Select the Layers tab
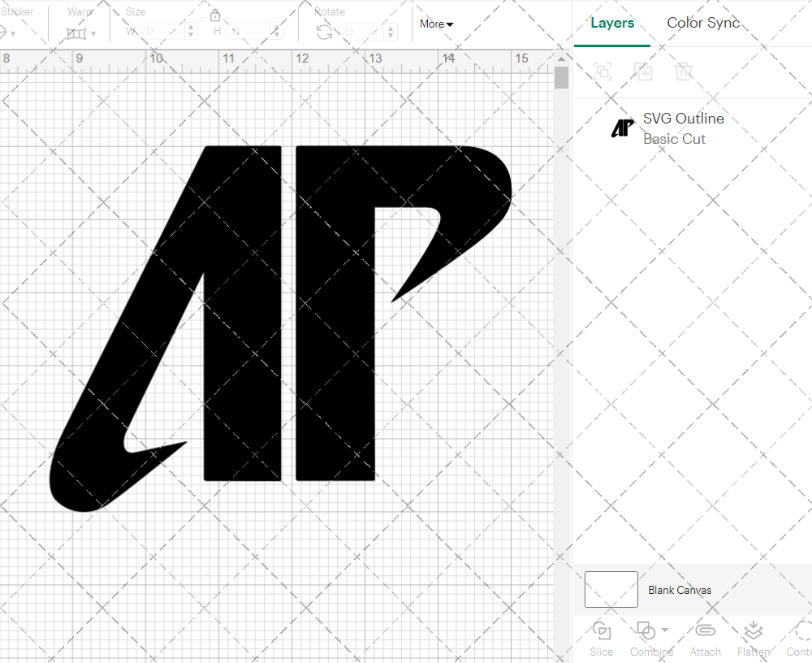The height and width of the screenshot is (663, 812). (x=612, y=23)
